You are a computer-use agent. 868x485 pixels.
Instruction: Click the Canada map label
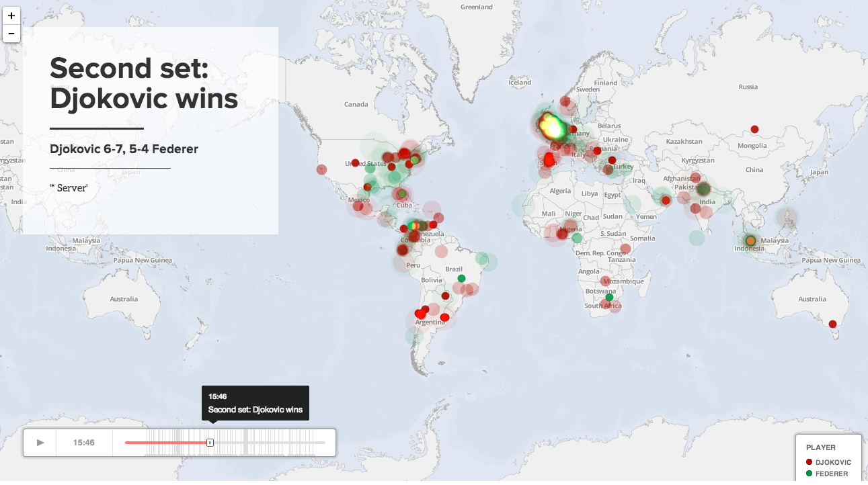[x=356, y=104]
